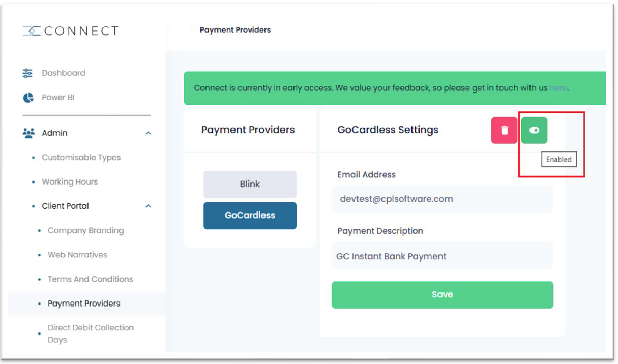Select the GoCardless provider button
Screen dimensions: 618x364
click(250, 216)
